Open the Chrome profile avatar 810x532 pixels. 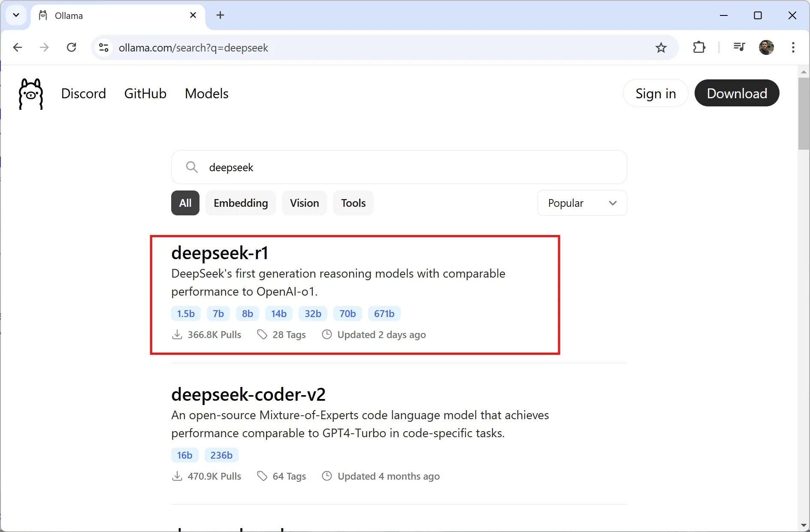[766, 48]
